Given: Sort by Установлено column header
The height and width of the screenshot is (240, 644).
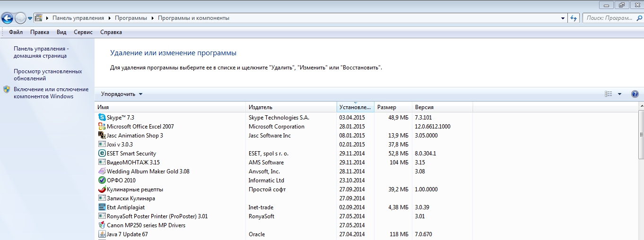Looking at the screenshot, I should coord(356,107).
